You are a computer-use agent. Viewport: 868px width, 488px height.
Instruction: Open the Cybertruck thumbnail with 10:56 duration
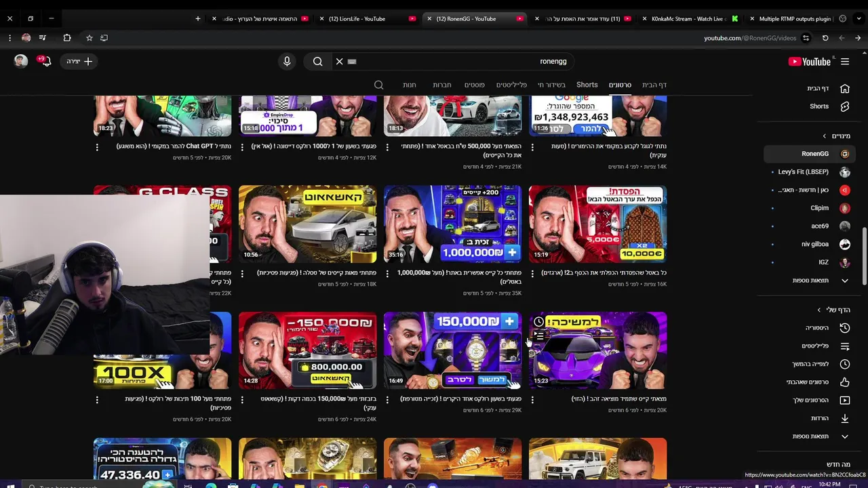coord(307,224)
